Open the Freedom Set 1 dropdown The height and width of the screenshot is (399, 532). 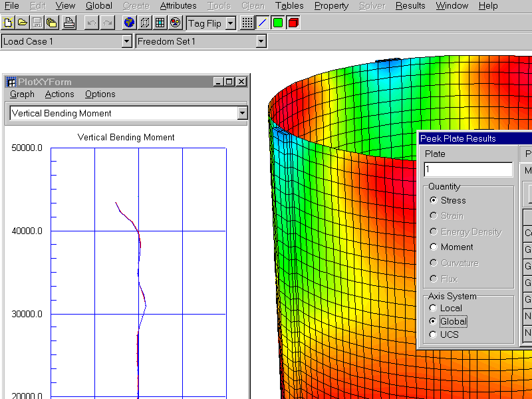261,41
